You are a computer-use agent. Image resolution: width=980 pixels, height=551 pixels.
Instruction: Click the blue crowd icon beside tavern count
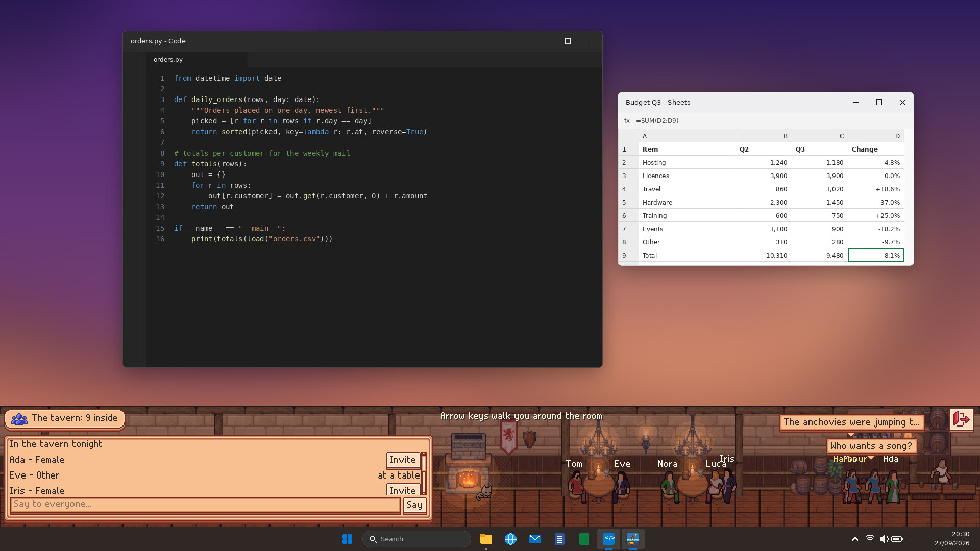tap(19, 419)
